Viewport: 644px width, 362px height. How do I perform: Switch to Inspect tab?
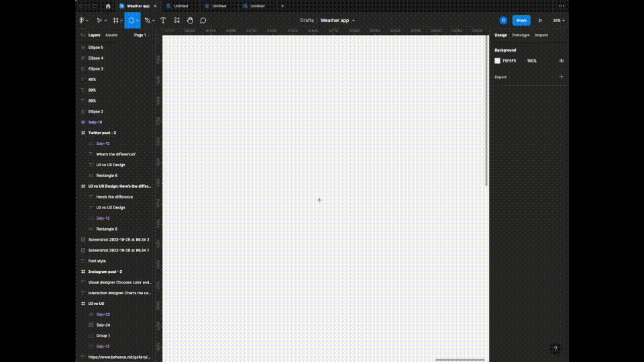tap(541, 36)
